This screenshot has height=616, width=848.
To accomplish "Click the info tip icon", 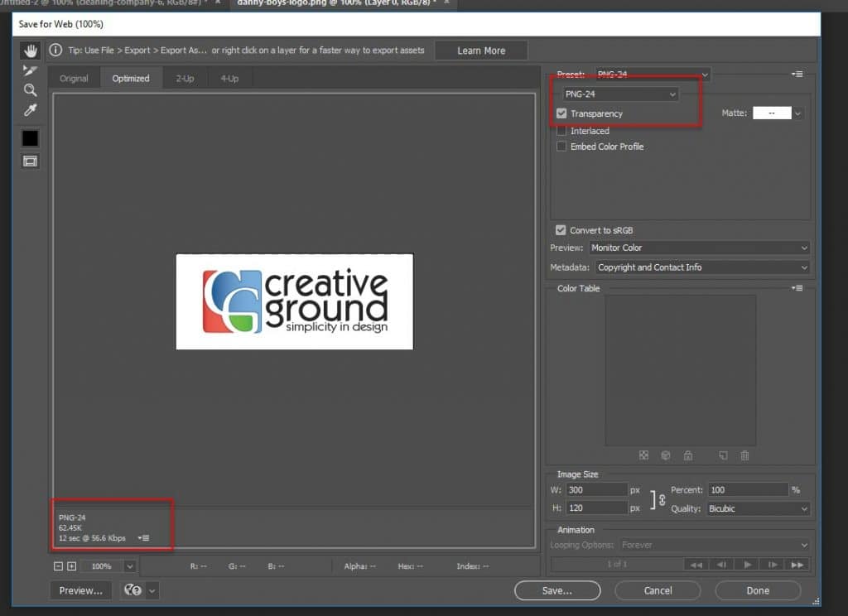I will pyautogui.click(x=55, y=51).
